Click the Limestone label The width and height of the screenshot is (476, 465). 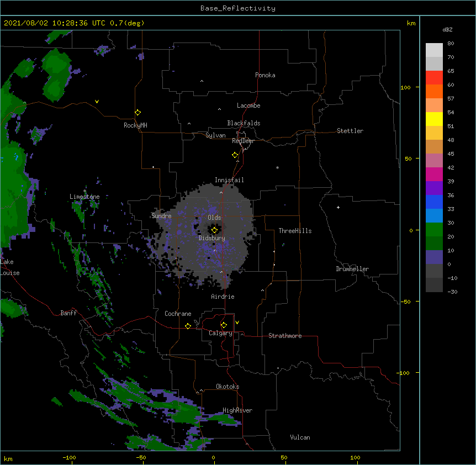(x=84, y=197)
